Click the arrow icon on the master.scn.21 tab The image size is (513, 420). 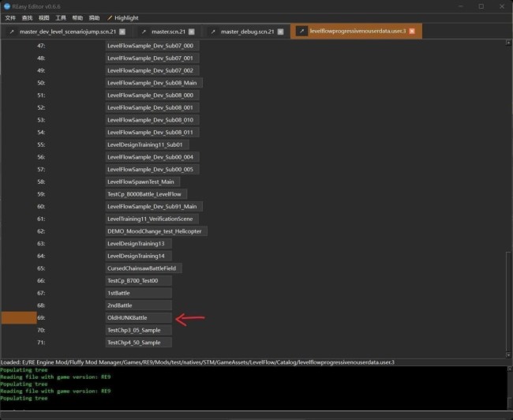click(144, 32)
